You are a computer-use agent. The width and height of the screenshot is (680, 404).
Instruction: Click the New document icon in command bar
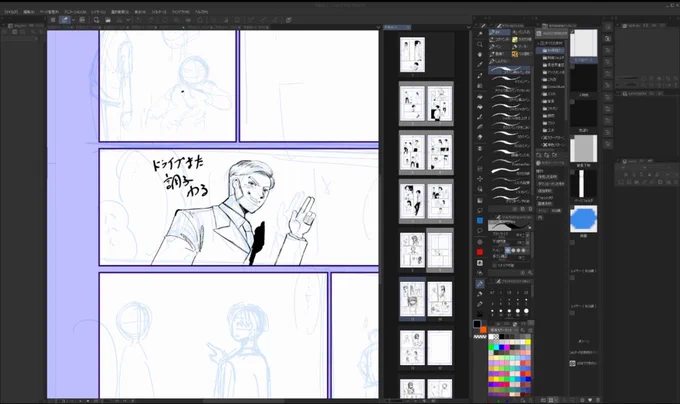pyautogui.click(x=96, y=20)
